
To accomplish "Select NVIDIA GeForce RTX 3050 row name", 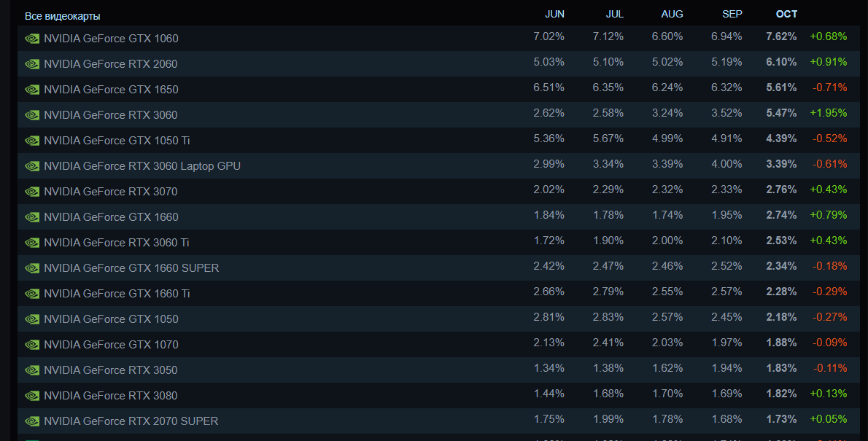I will tap(110, 370).
